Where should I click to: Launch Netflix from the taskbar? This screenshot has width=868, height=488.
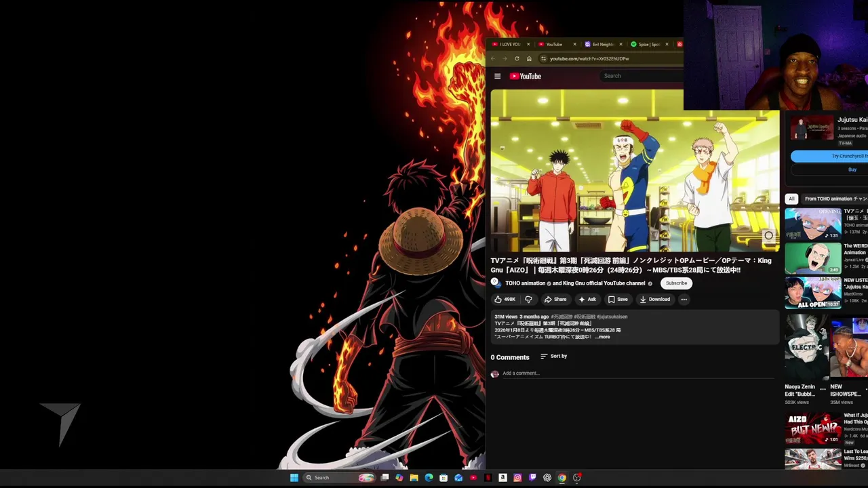(488, 478)
